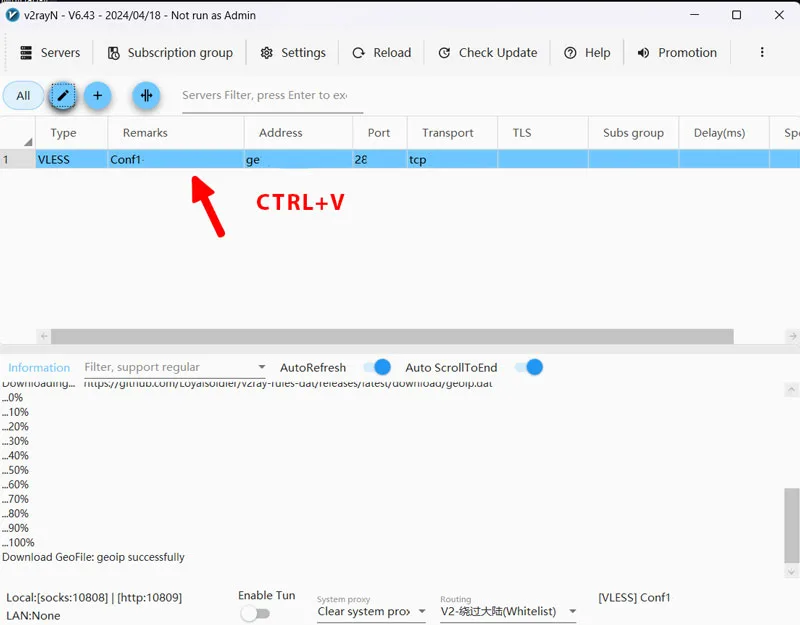Expand the log filter combo box arrow
Viewport: 800px width, 625px height.
[262, 368]
